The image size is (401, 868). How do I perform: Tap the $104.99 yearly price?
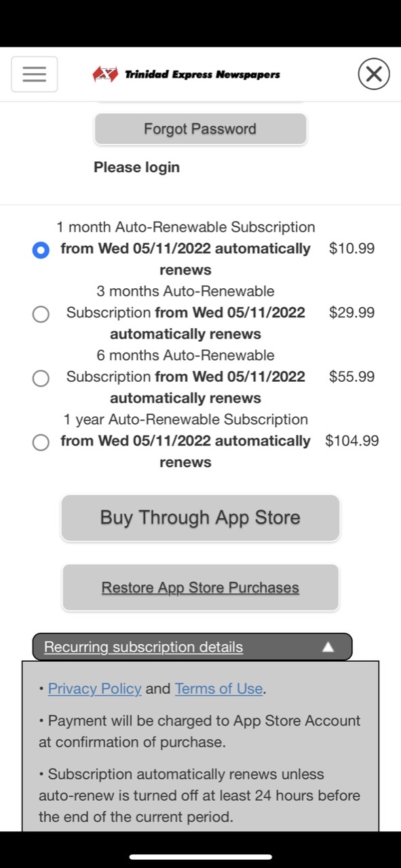pyautogui.click(x=352, y=441)
